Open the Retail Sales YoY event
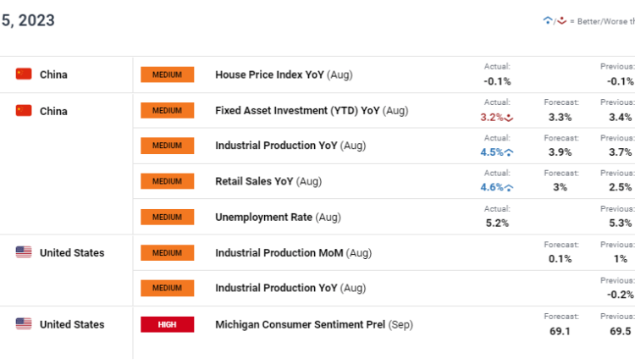Image resolution: width=635 pixels, height=364 pixels. click(x=268, y=181)
